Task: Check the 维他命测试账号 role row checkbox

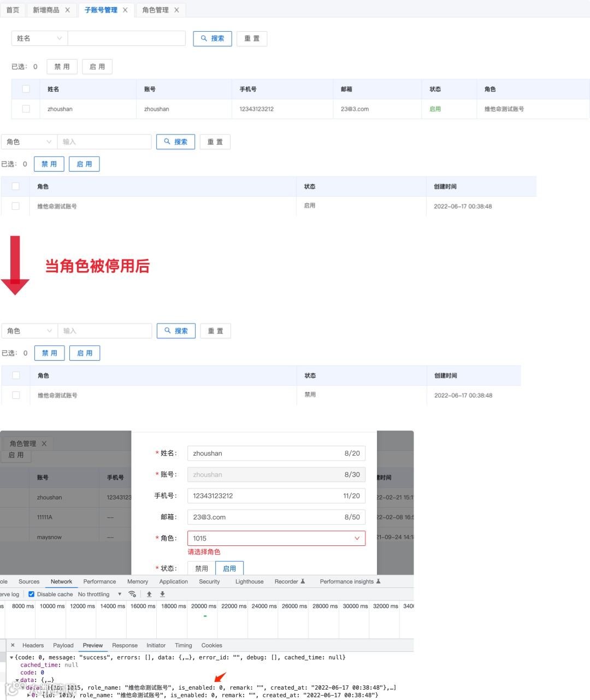Action: point(15,206)
